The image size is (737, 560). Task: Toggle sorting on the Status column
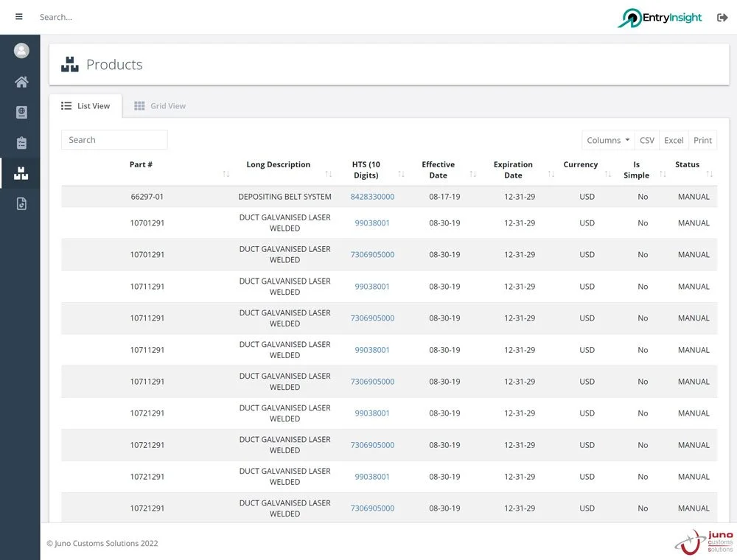point(709,175)
